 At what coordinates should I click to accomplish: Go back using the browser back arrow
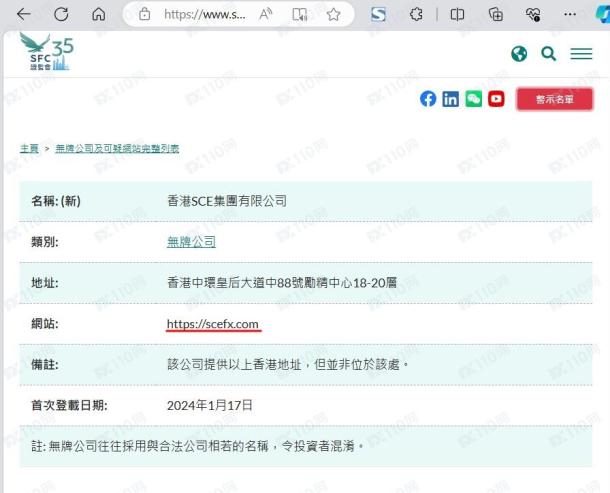tap(24, 14)
